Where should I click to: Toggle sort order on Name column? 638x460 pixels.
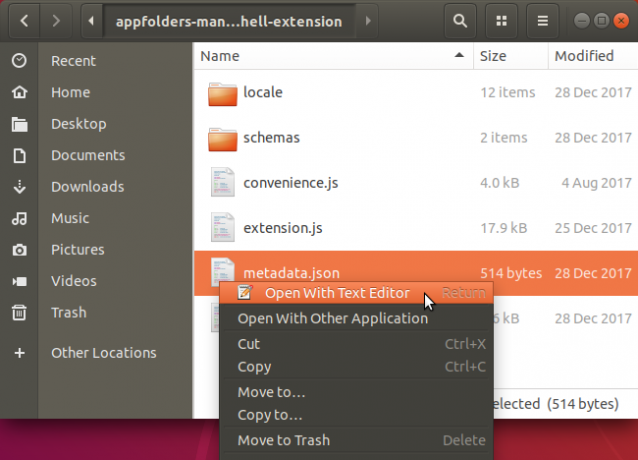tap(333, 56)
